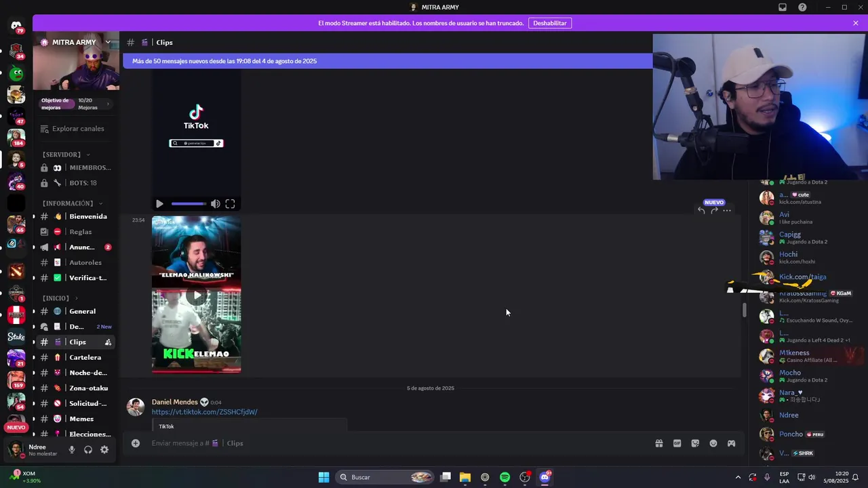Screen dimensions: 868x488
Task: Open TikTok video in fullscreen
Action: click(230, 204)
